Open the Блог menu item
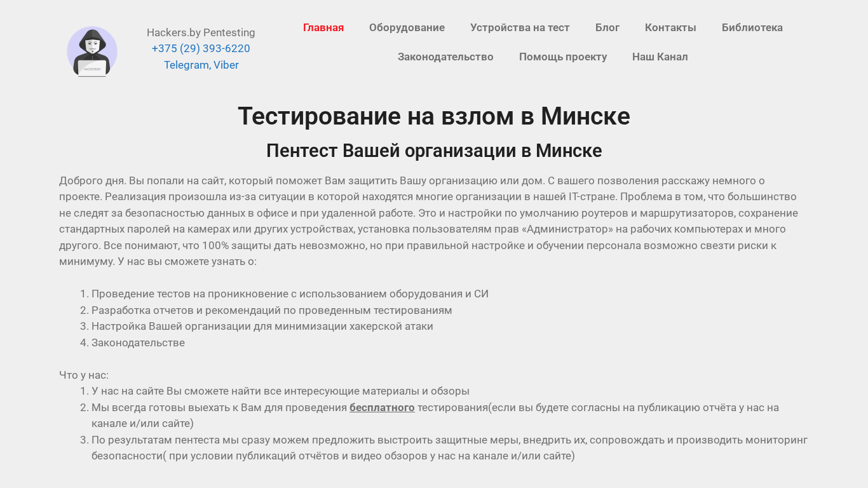This screenshot has width=868, height=488. click(607, 28)
